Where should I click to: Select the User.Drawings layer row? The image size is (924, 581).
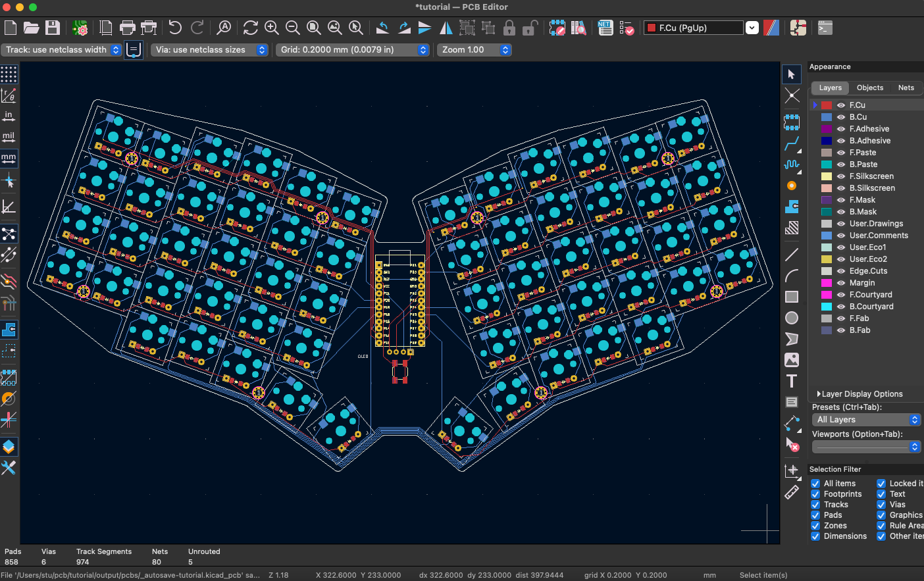[866, 224]
